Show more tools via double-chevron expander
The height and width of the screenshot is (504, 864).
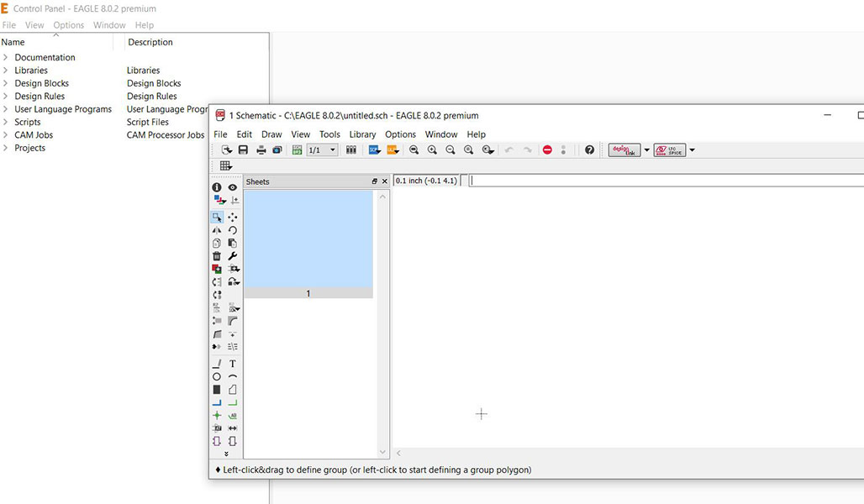point(226,454)
